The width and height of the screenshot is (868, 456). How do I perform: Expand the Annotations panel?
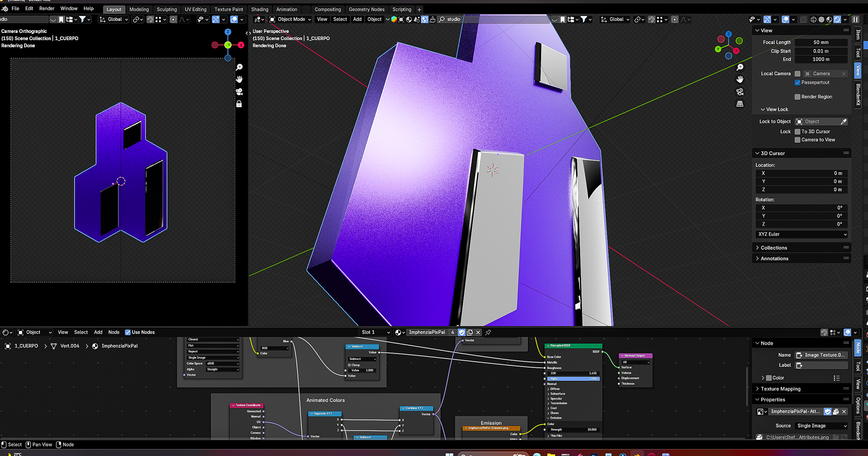(774, 259)
